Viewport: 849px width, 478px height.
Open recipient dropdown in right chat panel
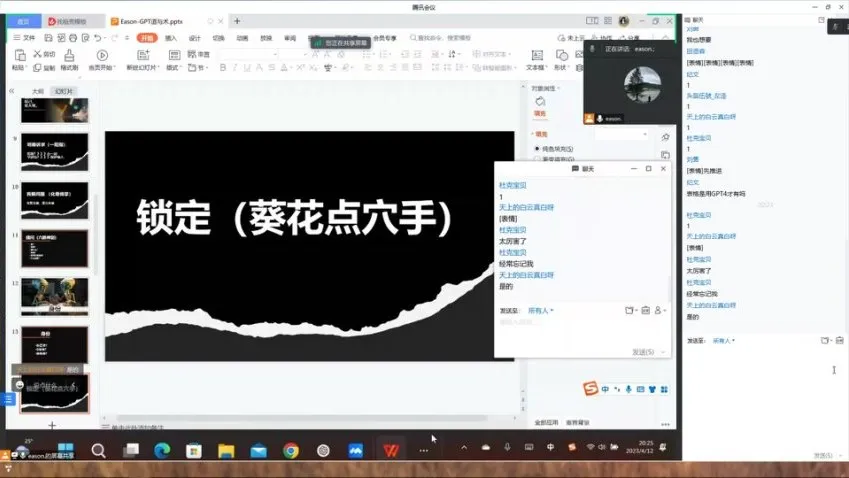coord(725,341)
